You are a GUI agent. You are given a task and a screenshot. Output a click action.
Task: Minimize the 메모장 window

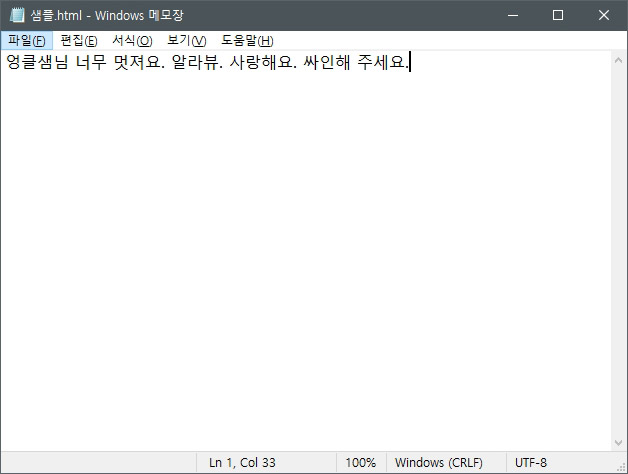click(513, 15)
